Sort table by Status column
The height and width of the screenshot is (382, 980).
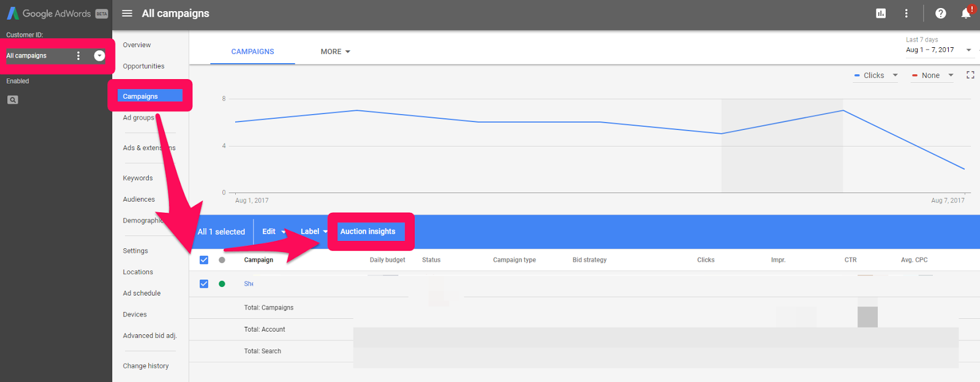pyautogui.click(x=431, y=260)
